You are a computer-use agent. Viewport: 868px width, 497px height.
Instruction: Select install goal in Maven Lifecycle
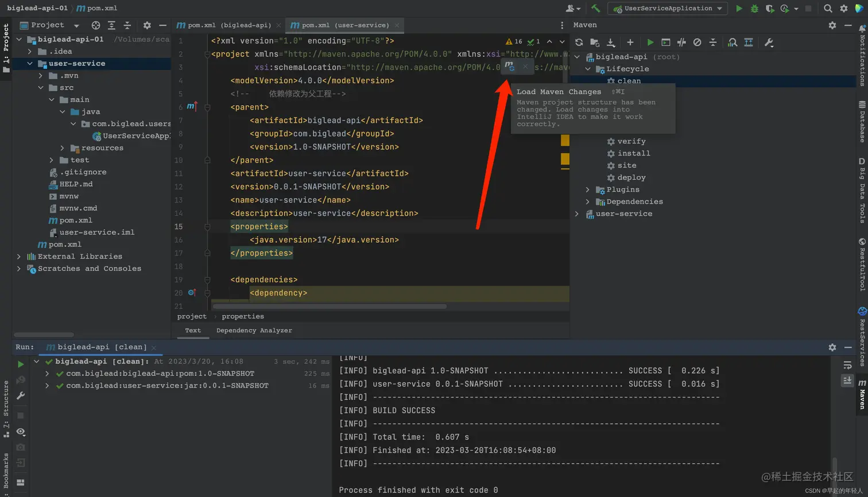(634, 153)
